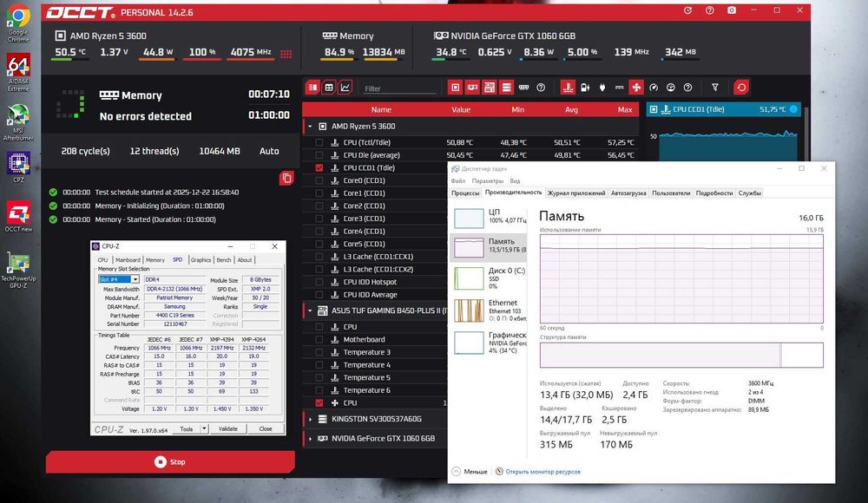Screen dimensions: 868x503
Task: Open TechPowerUp GPU-Z desktop shortcut
Action: point(18,270)
